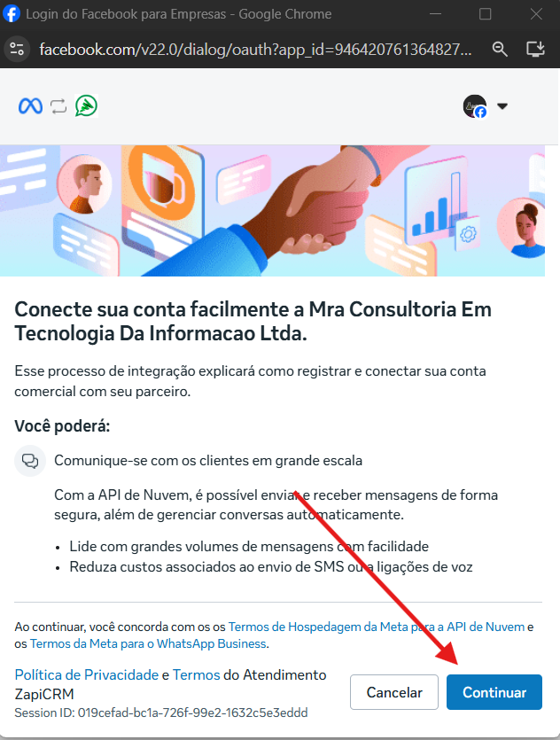Click the green WhatsApp app icon
The height and width of the screenshot is (740, 560).
point(86,105)
